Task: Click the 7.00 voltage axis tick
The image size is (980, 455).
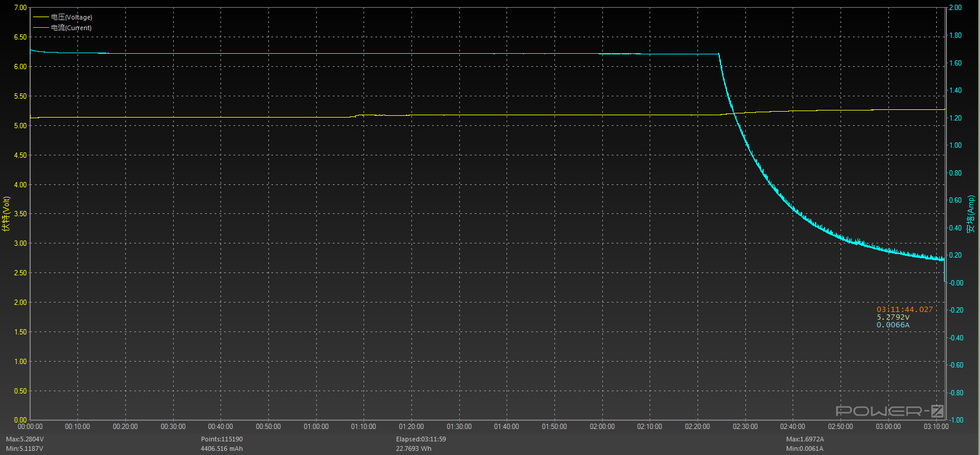Action: coord(20,8)
